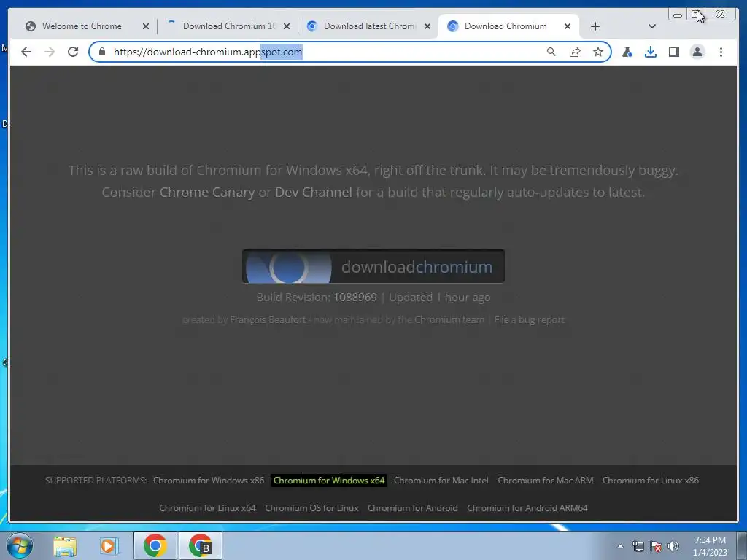
Task: Click the zoom magnifier icon in address bar
Action: pos(551,52)
